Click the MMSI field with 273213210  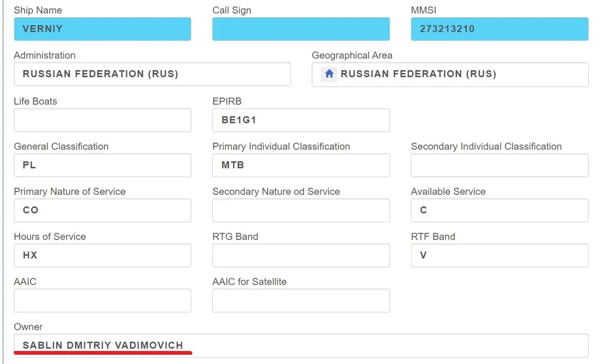click(499, 29)
